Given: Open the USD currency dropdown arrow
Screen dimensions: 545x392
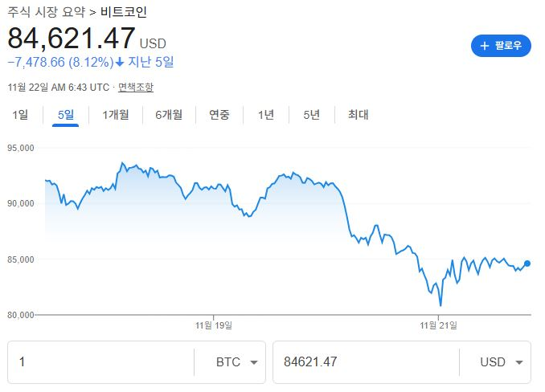Looking at the screenshot, I should tap(518, 362).
